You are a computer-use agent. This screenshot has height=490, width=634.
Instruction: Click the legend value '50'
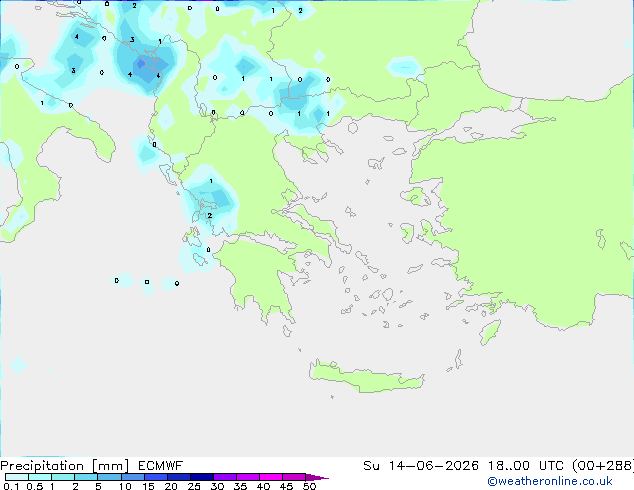(309, 486)
